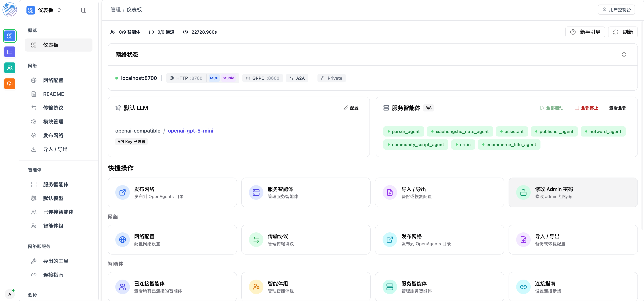Open the openai-gpt-5-mini model link
The image size is (644, 301).
[x=190, y=131]
